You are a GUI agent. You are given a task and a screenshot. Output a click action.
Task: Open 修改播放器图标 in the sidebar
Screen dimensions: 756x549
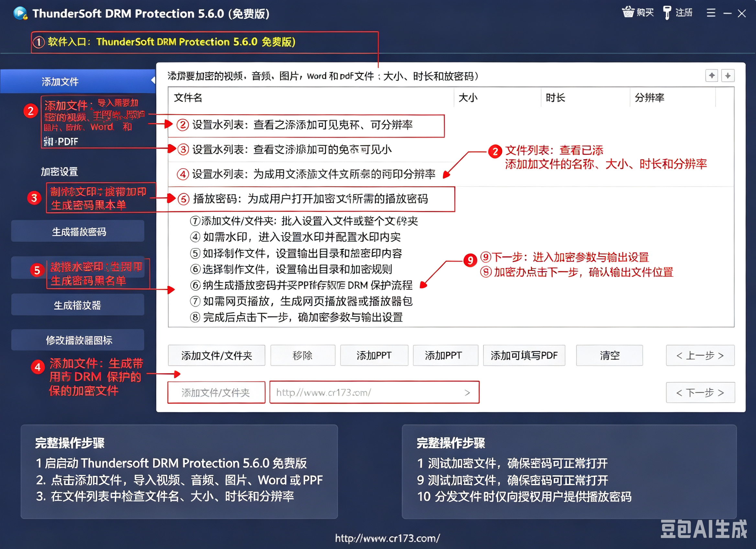click(x=78, y=340)
